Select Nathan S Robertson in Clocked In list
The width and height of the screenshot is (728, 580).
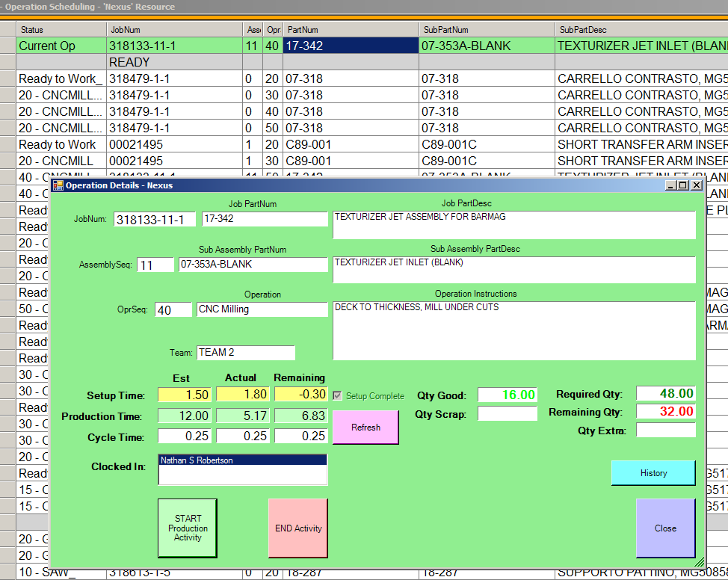[242, 461]
